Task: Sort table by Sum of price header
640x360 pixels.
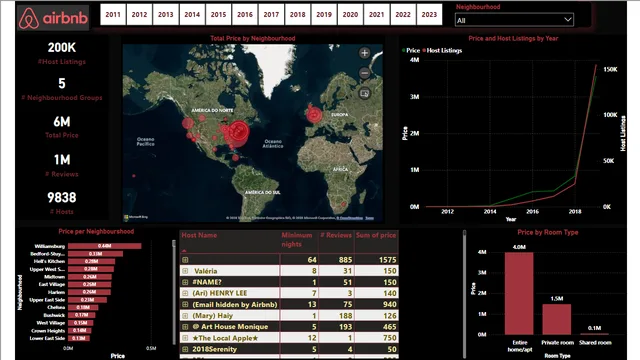Action: point(376,236)
